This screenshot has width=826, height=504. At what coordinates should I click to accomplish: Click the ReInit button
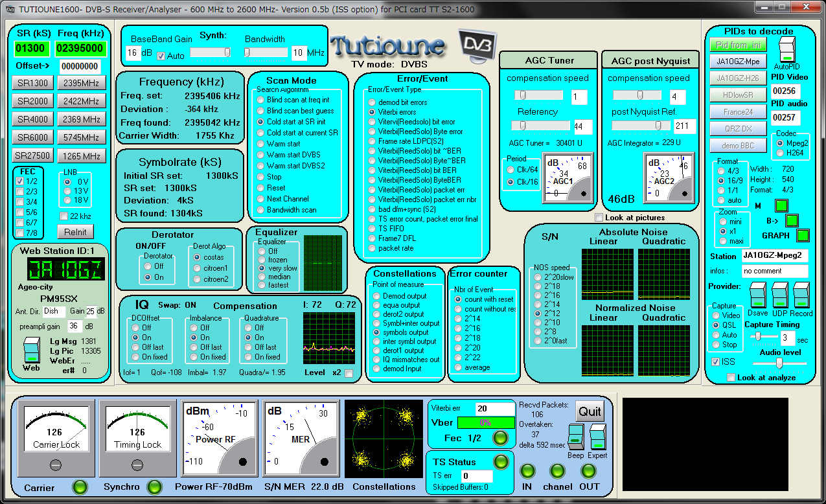[76, 232]
